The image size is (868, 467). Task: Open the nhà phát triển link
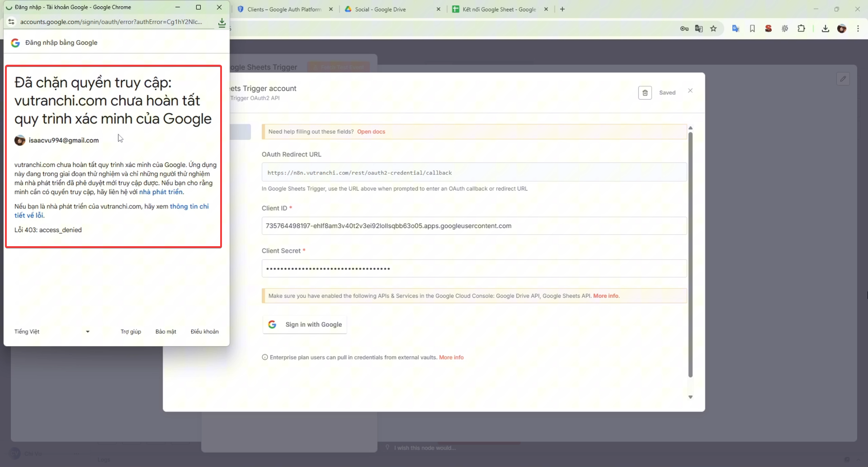click(161, 192)
